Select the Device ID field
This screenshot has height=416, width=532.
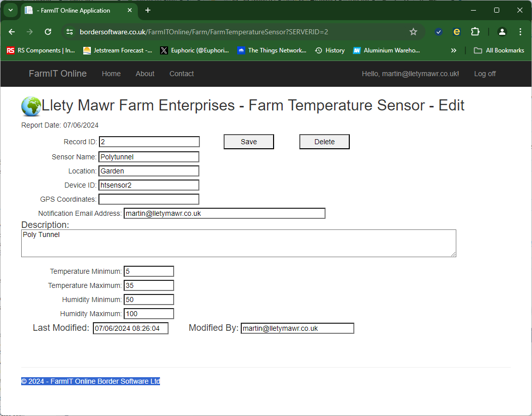[149, 185]
